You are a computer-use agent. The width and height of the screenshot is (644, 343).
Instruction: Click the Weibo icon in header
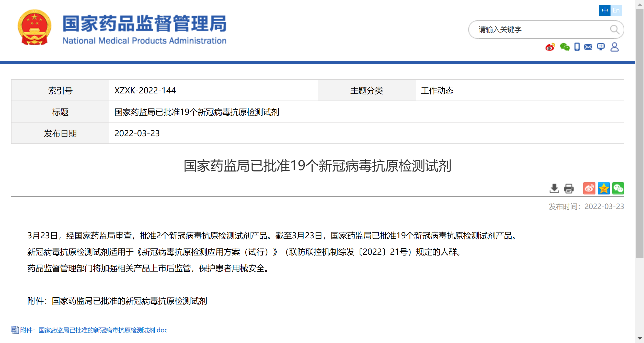coord(550,47)
